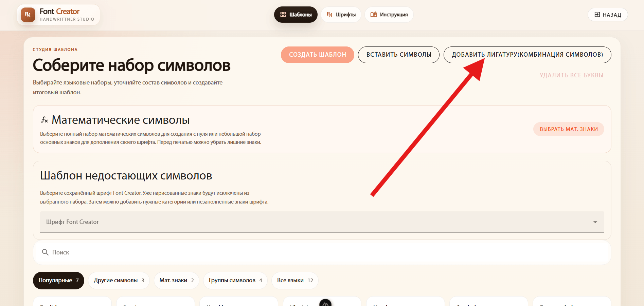Select the Все языки chip
Image resolution: width=644 pixels, height=306 pixels.
tap(295, 281)
